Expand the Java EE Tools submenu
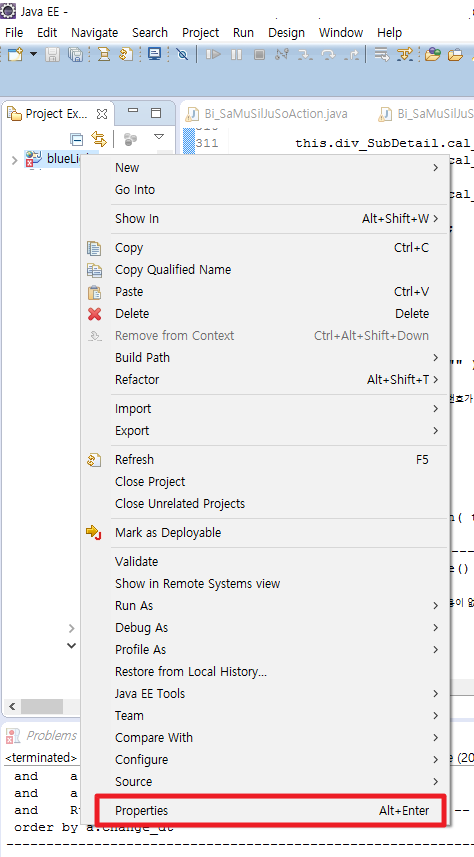This screenshot has height=857, width=474. coord(265,694)
